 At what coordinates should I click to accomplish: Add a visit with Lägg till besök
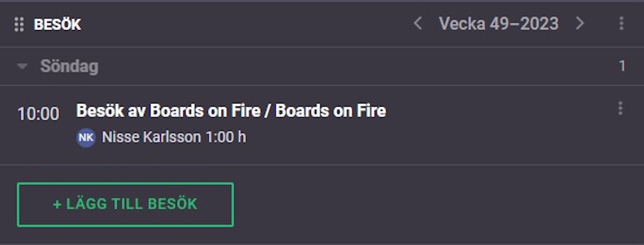pos(125,205)
